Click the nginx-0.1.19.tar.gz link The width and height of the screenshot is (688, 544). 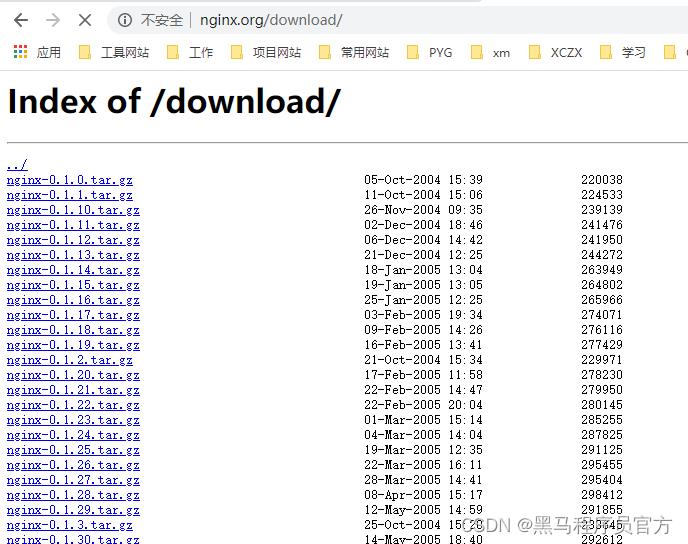coord(73,345)
